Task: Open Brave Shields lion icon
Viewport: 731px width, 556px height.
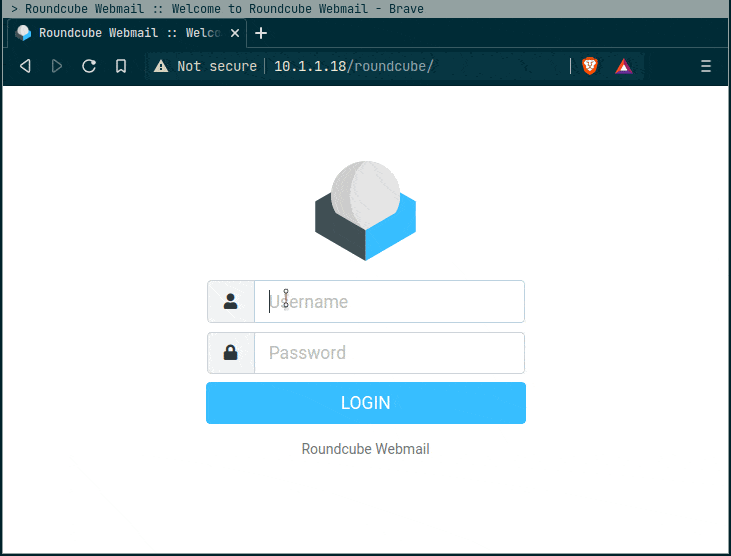Action: pyautogui.click(x=590, y=66)
